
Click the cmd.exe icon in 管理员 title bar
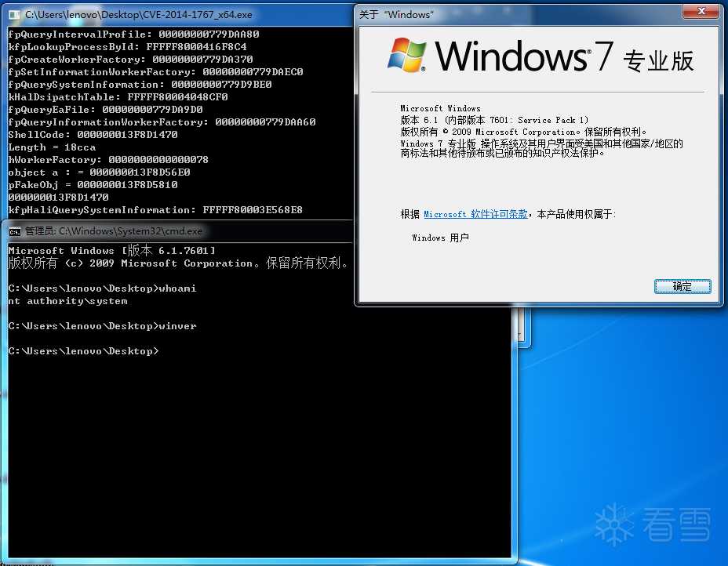pyautogui.click(x=15, y=231)
